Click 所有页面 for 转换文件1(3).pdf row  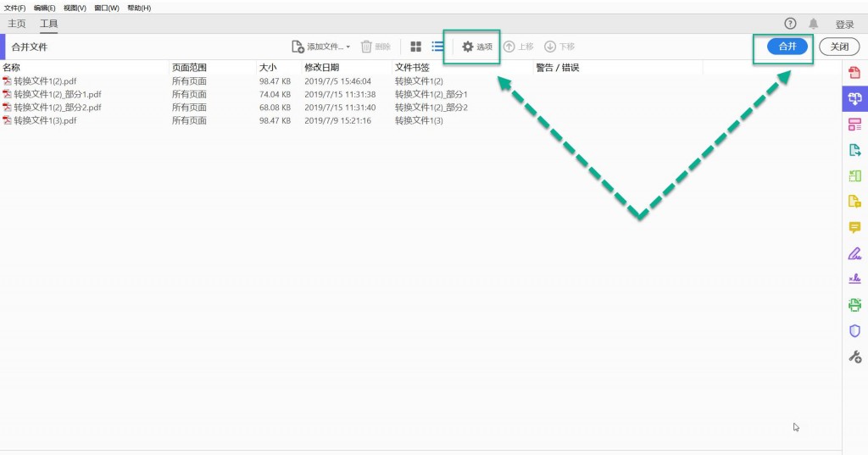(189, 120)
